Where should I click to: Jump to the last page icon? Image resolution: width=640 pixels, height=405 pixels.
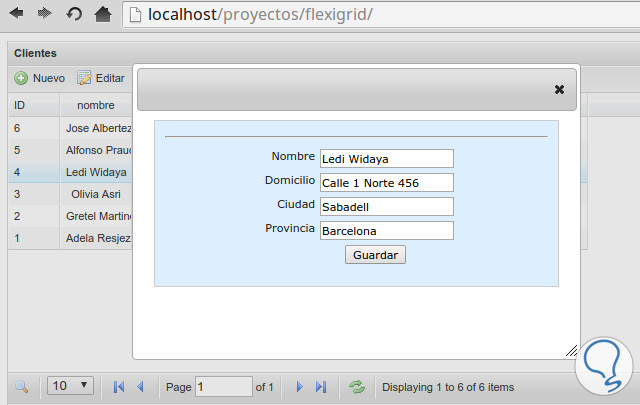[x=321, y=387]
